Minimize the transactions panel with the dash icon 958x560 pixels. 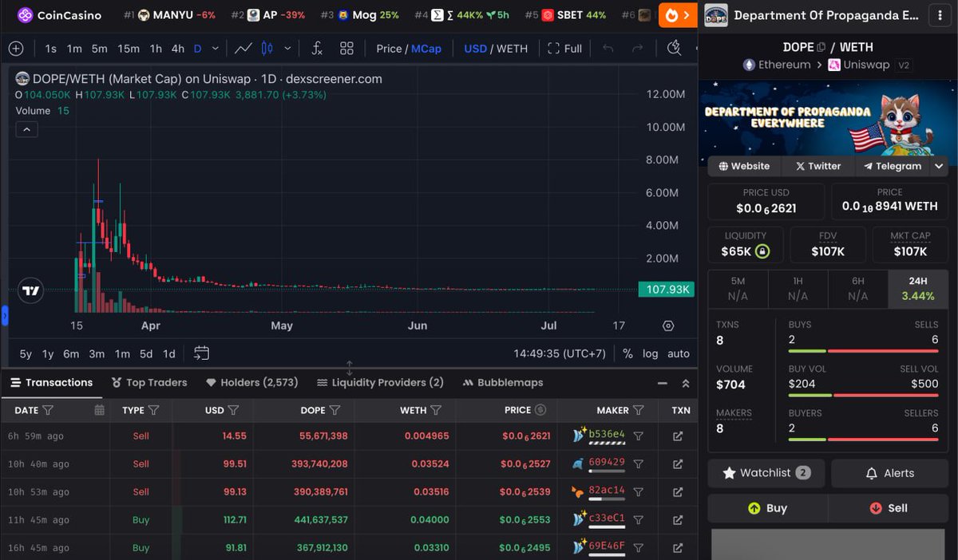click(663, 383)
